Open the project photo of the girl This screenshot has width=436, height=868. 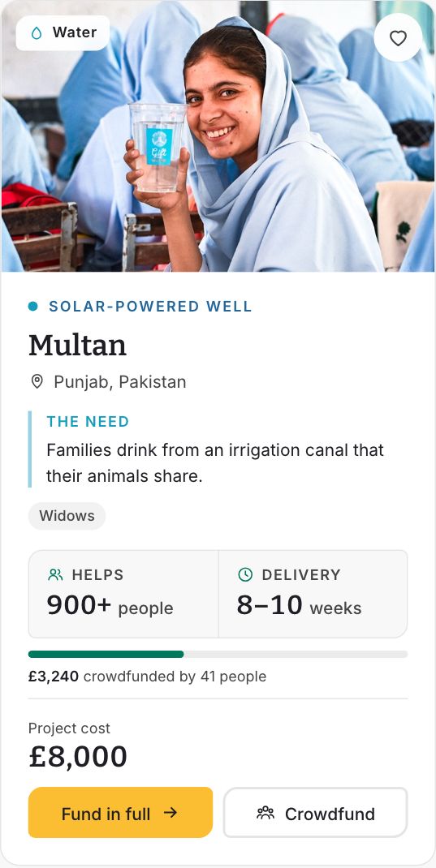pyautogui.click(x=218, y=136)
